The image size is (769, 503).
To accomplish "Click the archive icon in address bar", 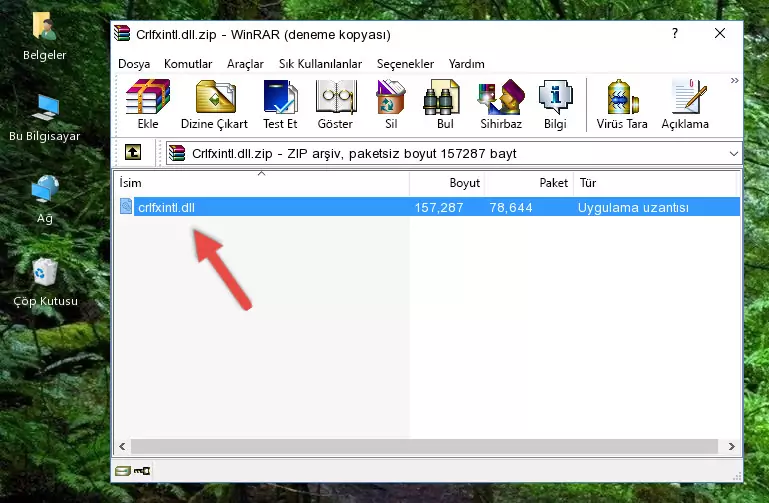I will (177, 153).
